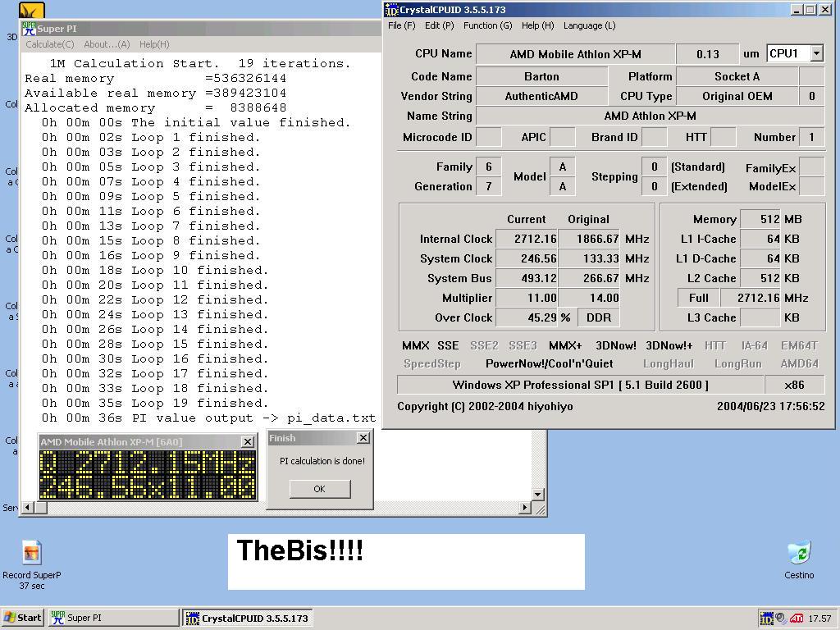Click the MMX+ feature label
This screenshot has height=630, width=840.
(565, 345)
